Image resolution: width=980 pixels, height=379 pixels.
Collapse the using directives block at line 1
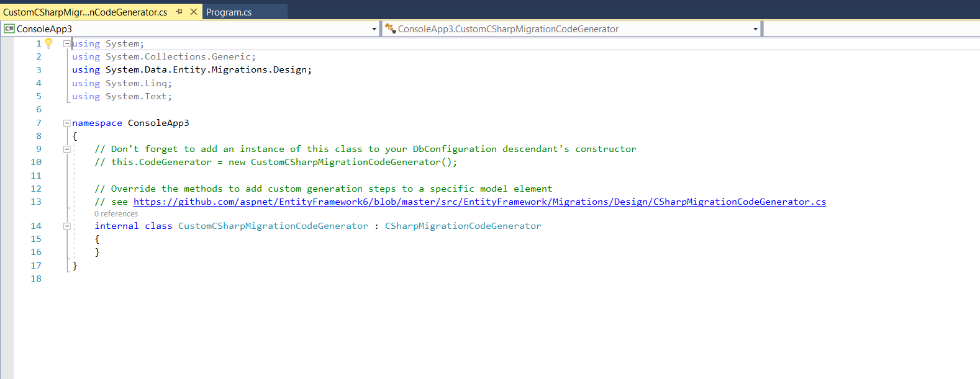pos(66,43)
